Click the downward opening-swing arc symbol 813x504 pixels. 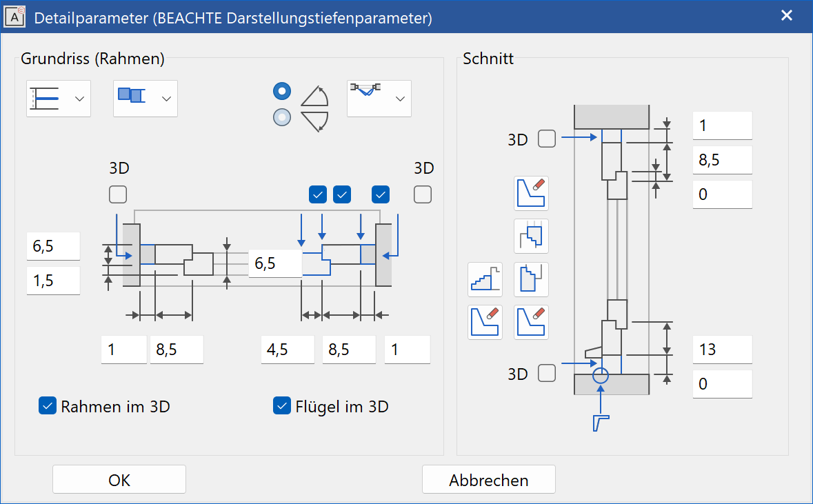coord(314,121)
